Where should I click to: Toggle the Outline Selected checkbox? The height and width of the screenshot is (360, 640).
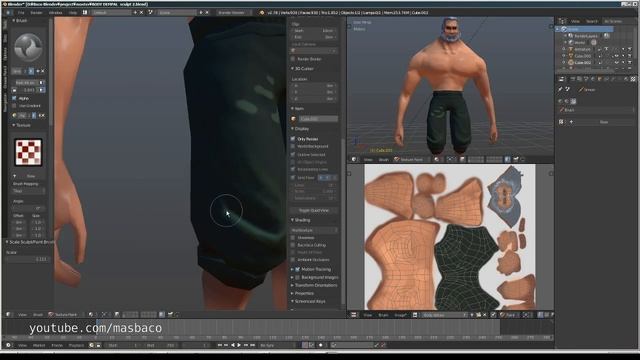pos(293,155)
